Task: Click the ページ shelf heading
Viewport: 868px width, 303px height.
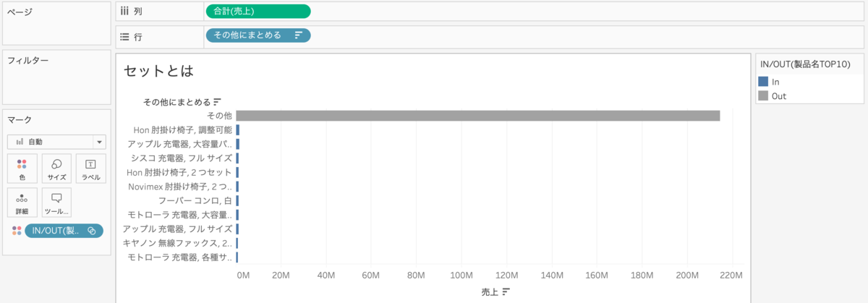Action: (x=21, y=12)
